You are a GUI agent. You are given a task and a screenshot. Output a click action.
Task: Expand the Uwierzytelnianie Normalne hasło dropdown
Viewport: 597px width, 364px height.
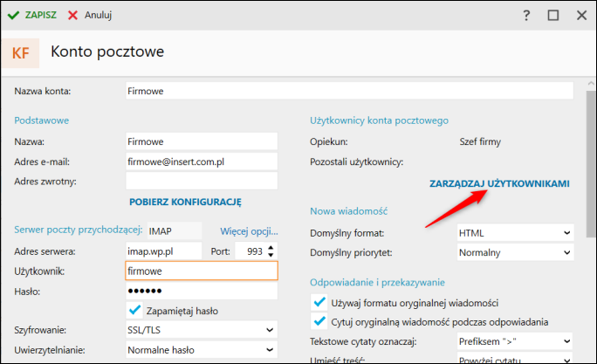click(x=202, y=351)
